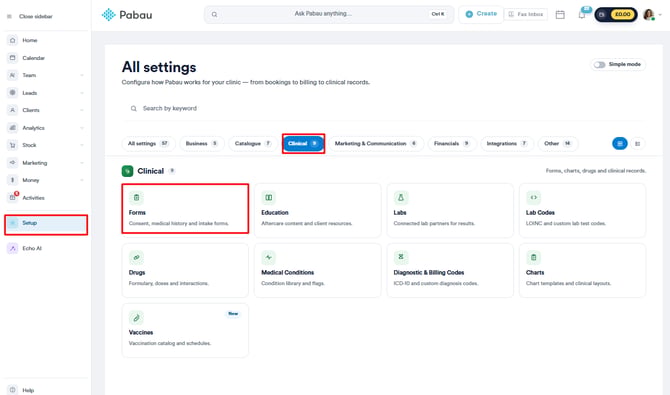
Task: Open Clients icon in sidebar
Action: point(12,110)
